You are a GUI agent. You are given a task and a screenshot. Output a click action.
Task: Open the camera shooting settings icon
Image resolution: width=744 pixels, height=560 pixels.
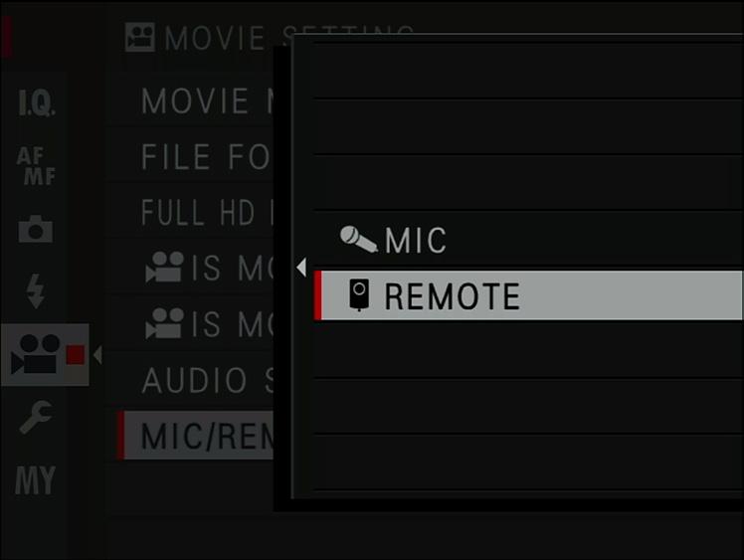coord(36,229)
